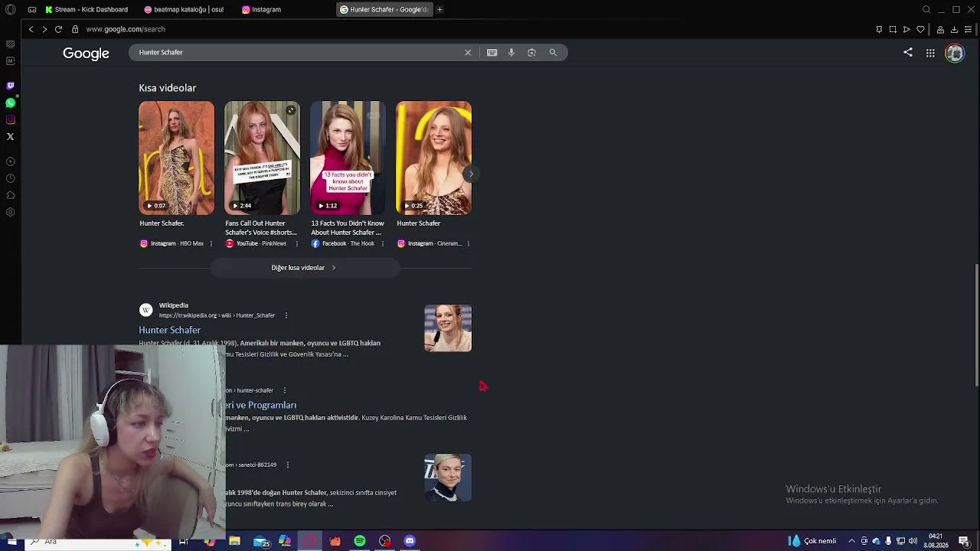The image size is (980, 551).
Task: Open options for the hunter-schafer result
Action: pos(284,390)
